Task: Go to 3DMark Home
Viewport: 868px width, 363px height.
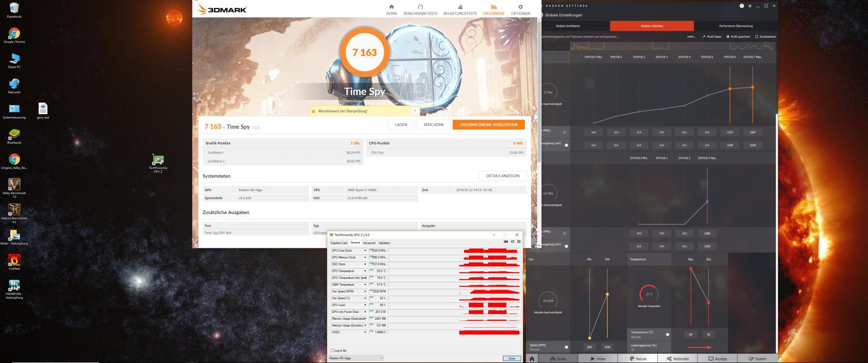Action: (x=392, y=10)
